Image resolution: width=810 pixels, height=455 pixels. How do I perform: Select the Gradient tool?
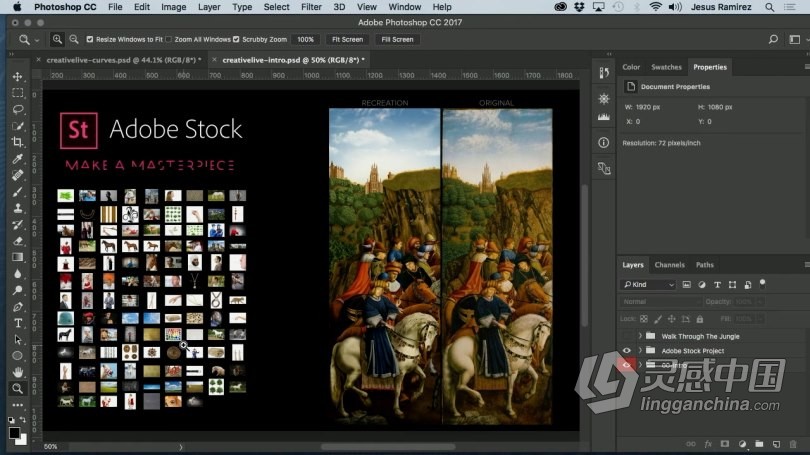(x=18, y=257)
